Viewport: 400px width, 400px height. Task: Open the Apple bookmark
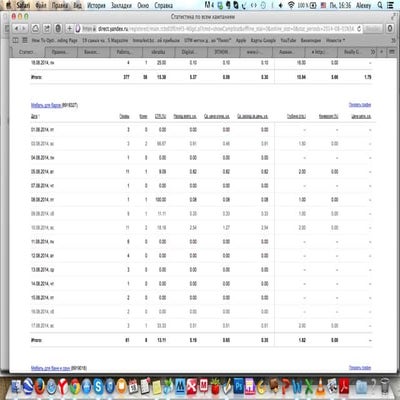tap(241, 40)
